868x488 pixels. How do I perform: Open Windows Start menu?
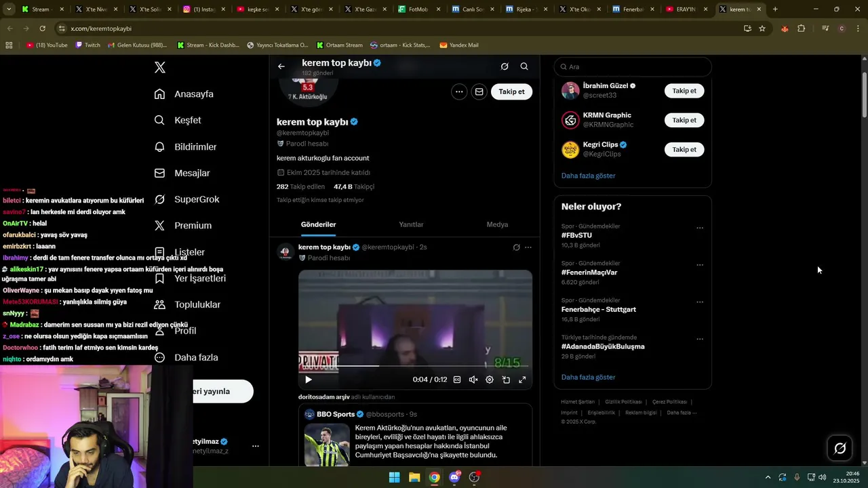394,477
